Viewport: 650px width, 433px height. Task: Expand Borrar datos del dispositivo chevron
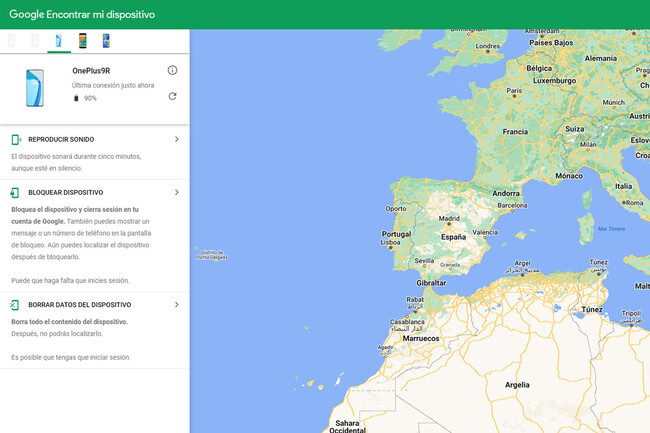pyautogui.click(x=177, y=305)
